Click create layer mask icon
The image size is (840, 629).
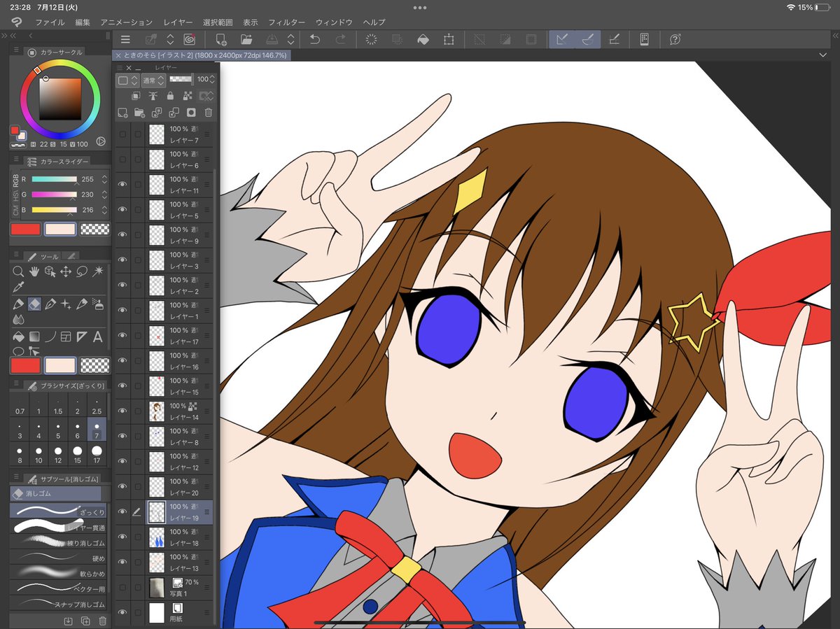190,112
